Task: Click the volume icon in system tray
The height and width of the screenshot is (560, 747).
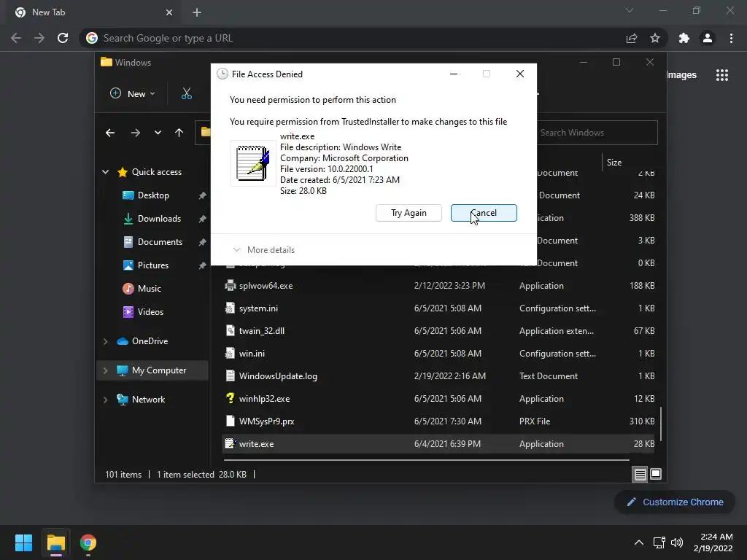Action: point(677,542)
